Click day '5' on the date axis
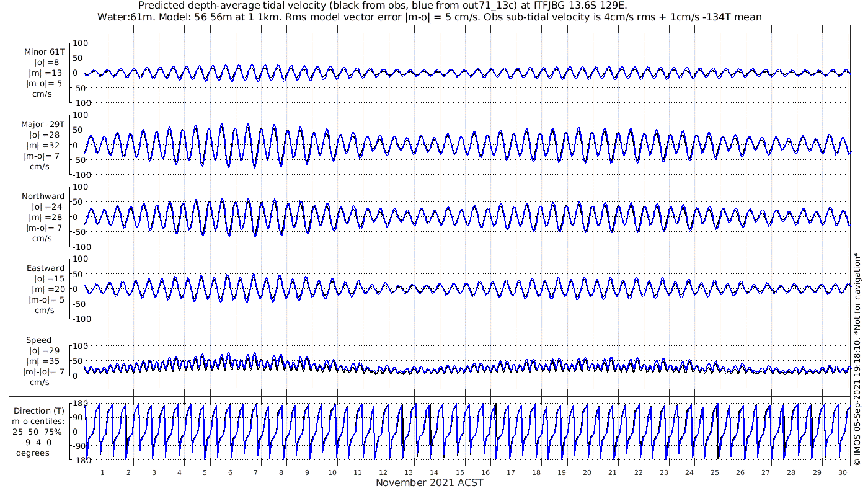Screen dimensions: 868x496 click(x=205, y=472)
